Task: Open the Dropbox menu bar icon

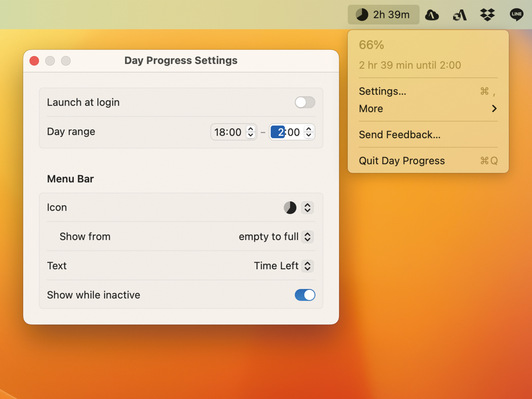Action: click(x=487, y=14)
